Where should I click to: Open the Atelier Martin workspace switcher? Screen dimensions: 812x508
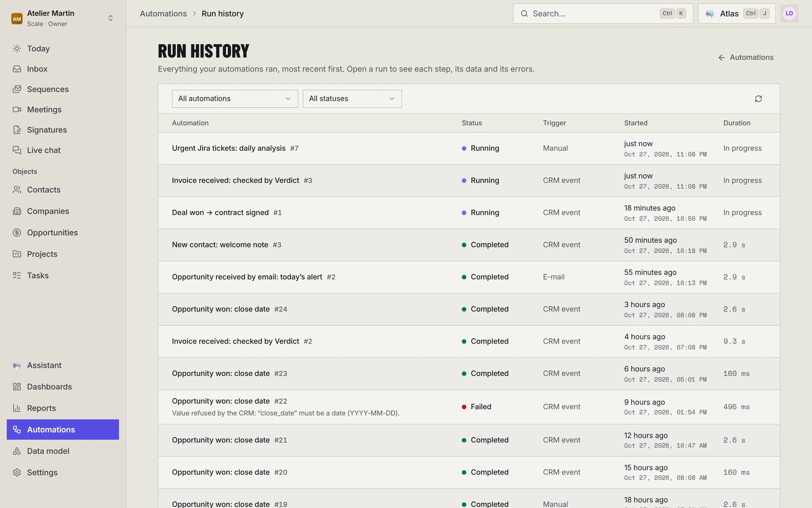[x=63, y=18]
